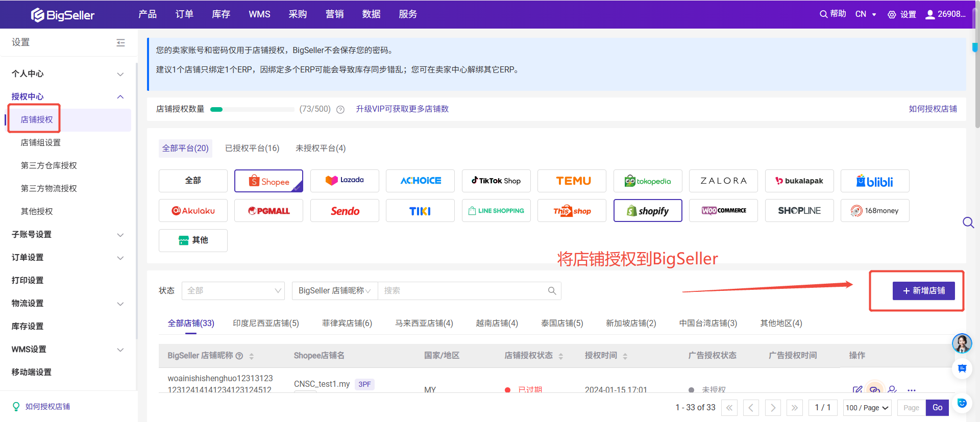Open 如何授权店铺 link at top right
Image resolution: width=980 pixels, height=422 pixels.
(x=933, y=109)
